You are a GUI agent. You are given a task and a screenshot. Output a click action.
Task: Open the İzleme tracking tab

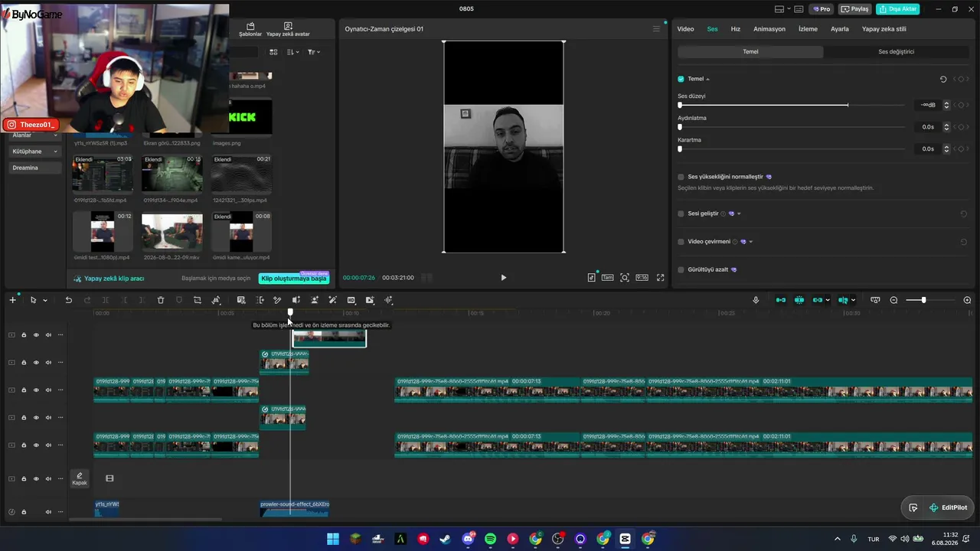click(x=808, y=29)
